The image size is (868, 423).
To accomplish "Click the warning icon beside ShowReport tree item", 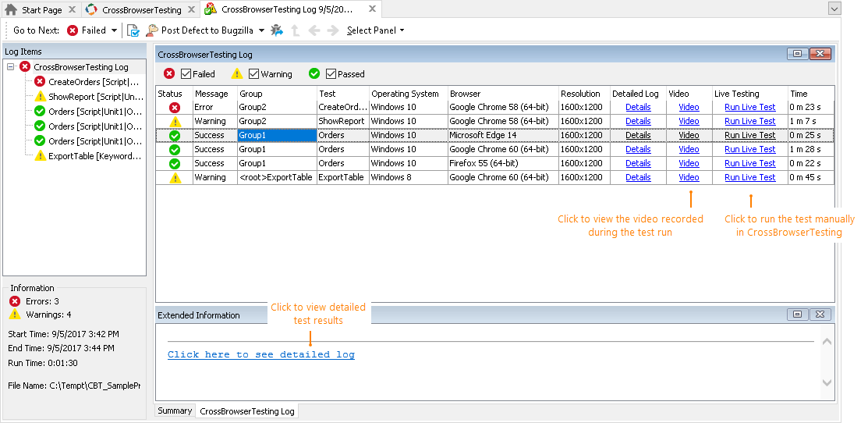I will point(40,97).
